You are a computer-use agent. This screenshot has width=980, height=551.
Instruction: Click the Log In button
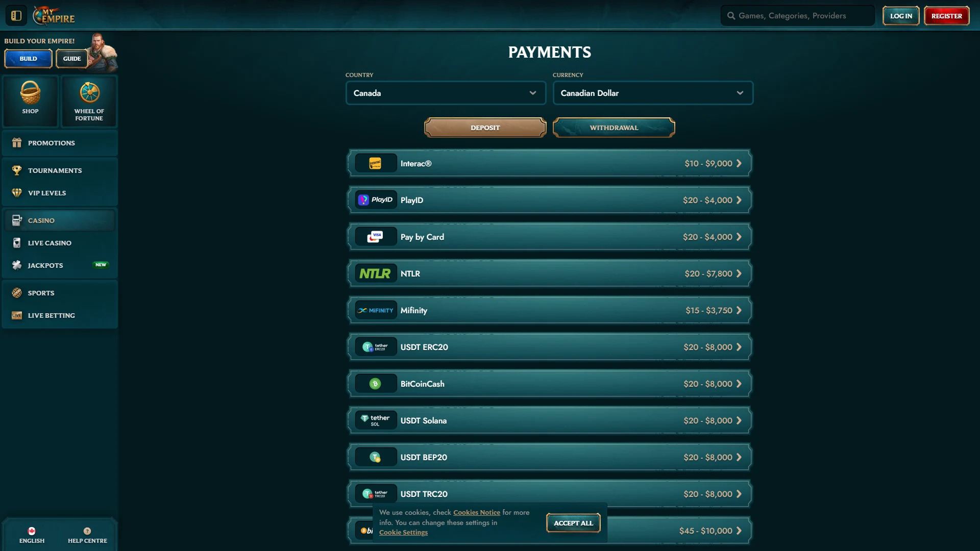901,16
